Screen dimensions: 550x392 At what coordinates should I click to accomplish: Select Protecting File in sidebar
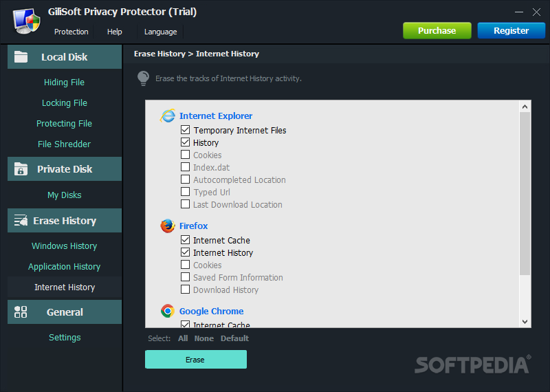coord(64,124)
